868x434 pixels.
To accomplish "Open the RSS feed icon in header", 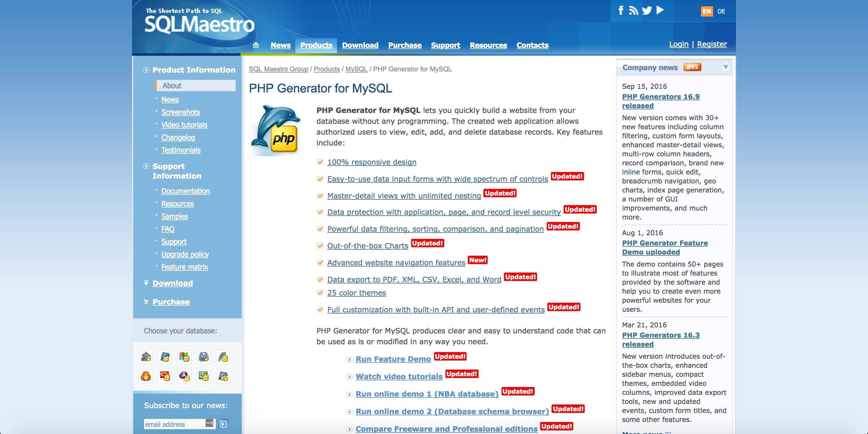I will tap(634, 11).
